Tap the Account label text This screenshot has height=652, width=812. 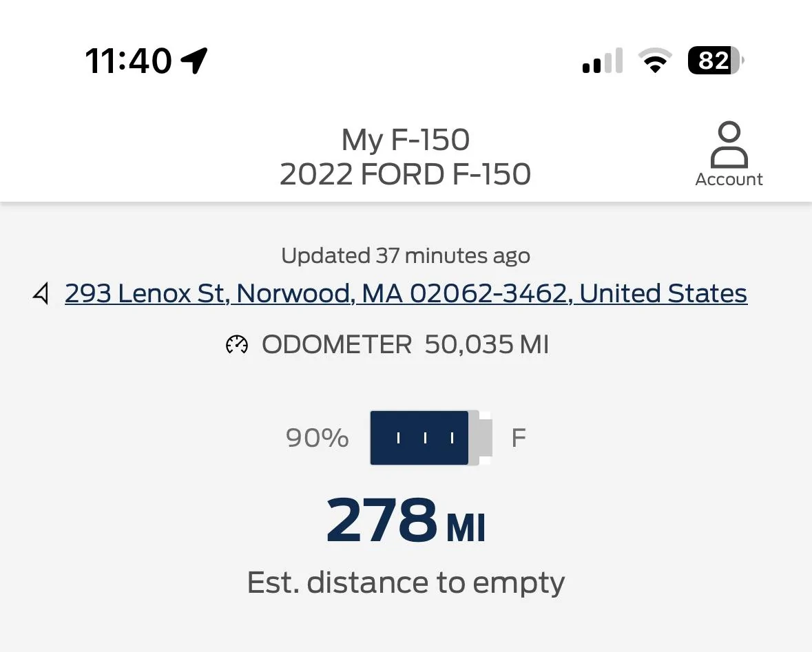(x=729, y=180)
